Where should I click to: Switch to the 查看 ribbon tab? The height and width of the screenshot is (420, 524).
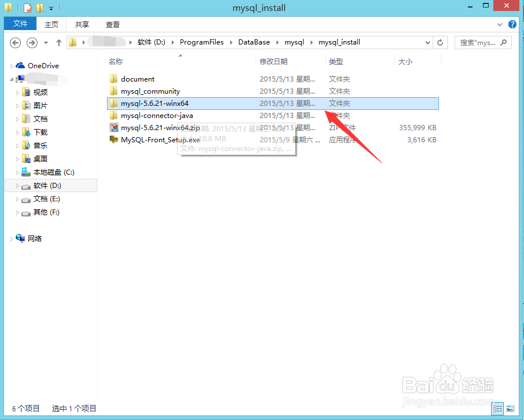(x=112, y=24)
